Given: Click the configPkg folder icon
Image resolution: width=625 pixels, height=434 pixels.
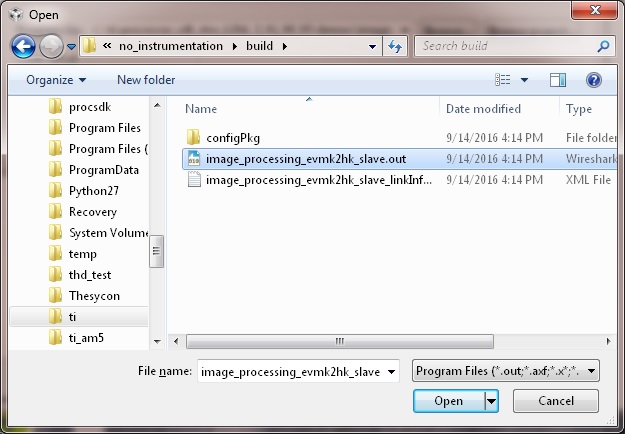Looking at the screenshot, I should (194, 137).
